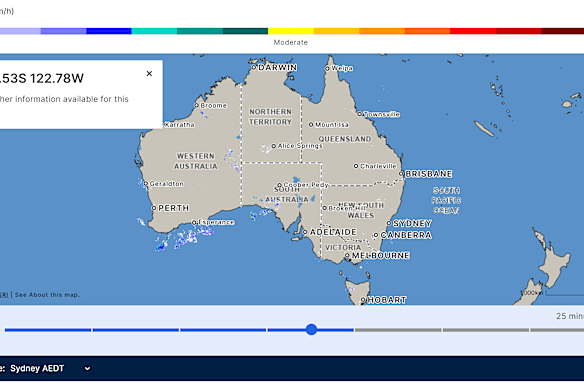The image size is (584, 389).
Task: Click the Broome town marker
Action: point(197,105)
